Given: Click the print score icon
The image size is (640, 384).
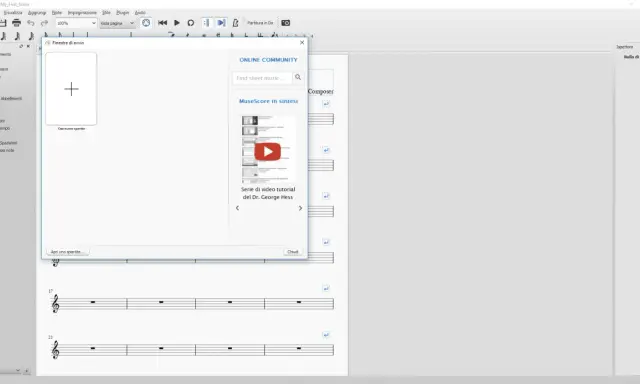Looking at the screenshot, I should point(16,23).
